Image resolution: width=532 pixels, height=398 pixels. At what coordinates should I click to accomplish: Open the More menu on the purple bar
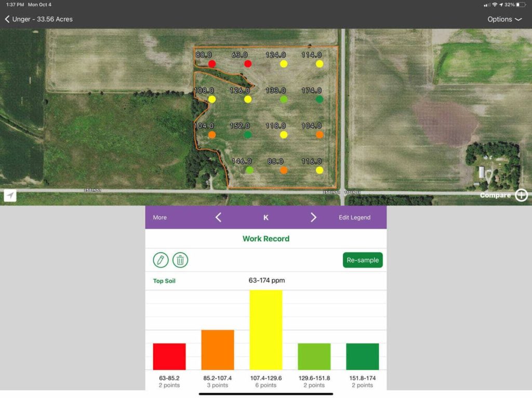(159, 217)
